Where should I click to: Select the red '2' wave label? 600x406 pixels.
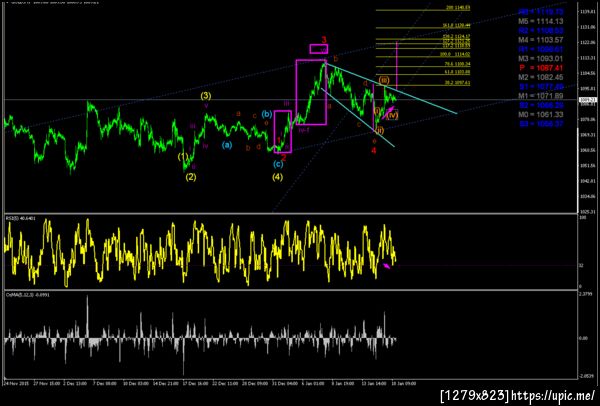(x=284, y=157)
